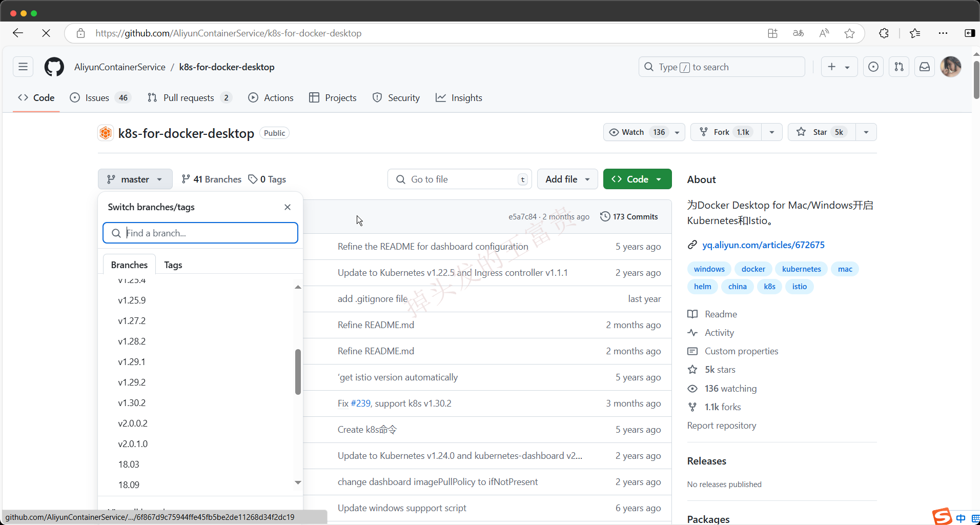Open the notifications inbox icon
Image resolution: width=980 pixels, height=525 pixels.
pos(925,67)
